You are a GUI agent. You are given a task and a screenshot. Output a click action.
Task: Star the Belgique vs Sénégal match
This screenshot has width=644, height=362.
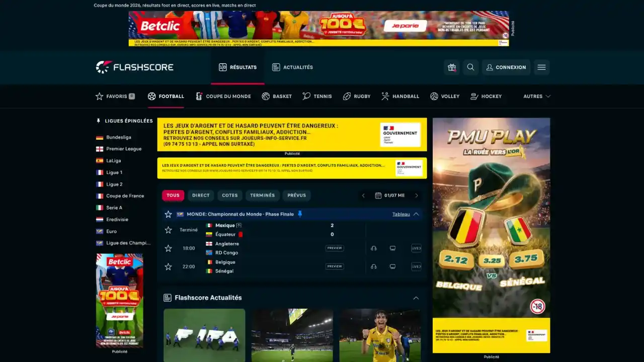(x=168, y=266)
